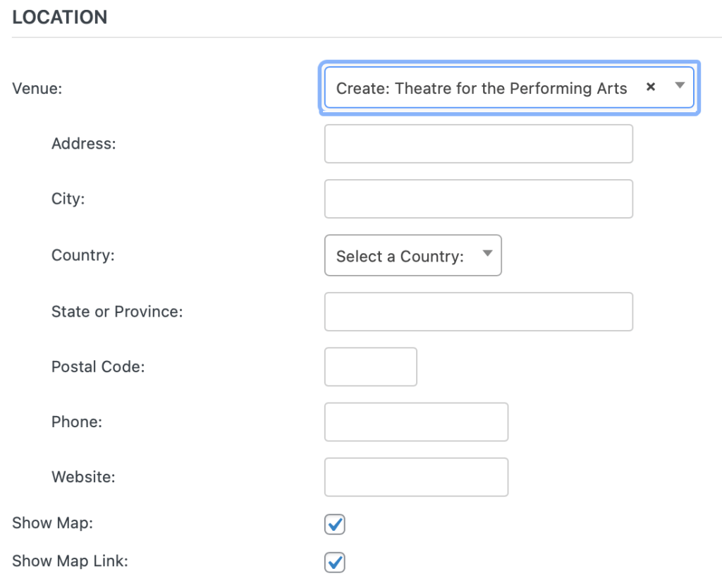The height and width of the screenshot is (588, 722).
Task: Click inside the Address input field
Action: point(478,143)
